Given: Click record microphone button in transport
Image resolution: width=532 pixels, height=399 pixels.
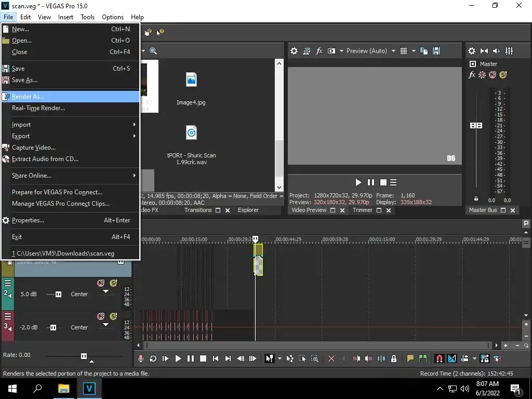Looking at the screenshot, I should click(140, 358).
